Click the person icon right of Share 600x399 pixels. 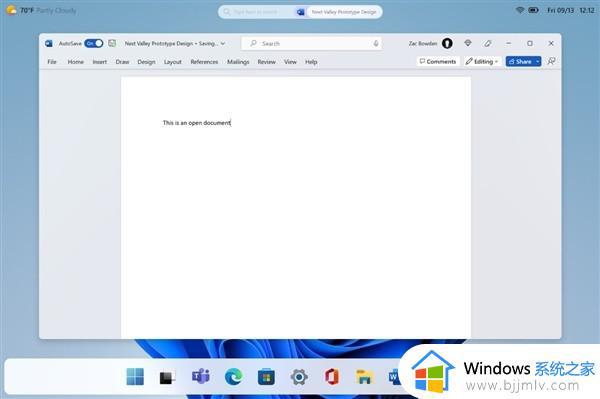click(x=551, y=61)
